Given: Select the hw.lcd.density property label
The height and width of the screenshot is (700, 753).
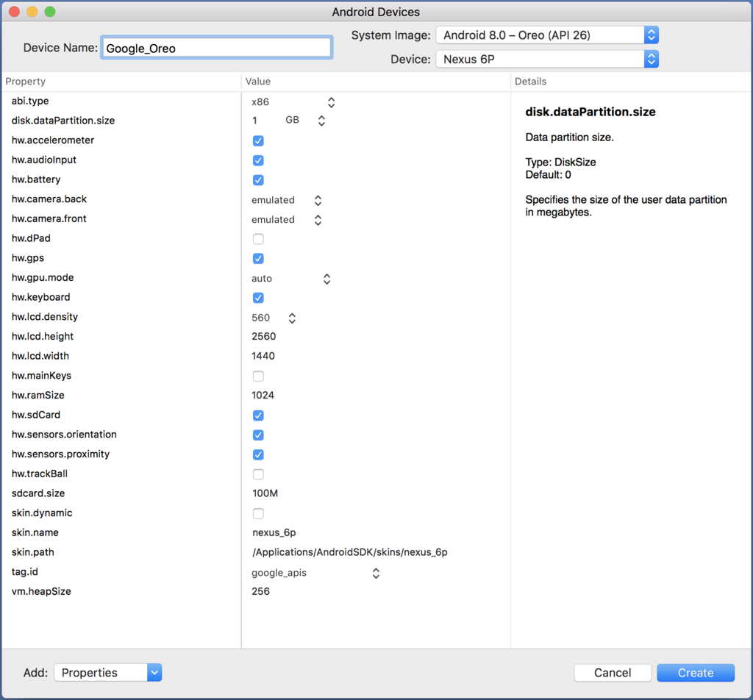Looking at the screenshot, I should (45, 317).
